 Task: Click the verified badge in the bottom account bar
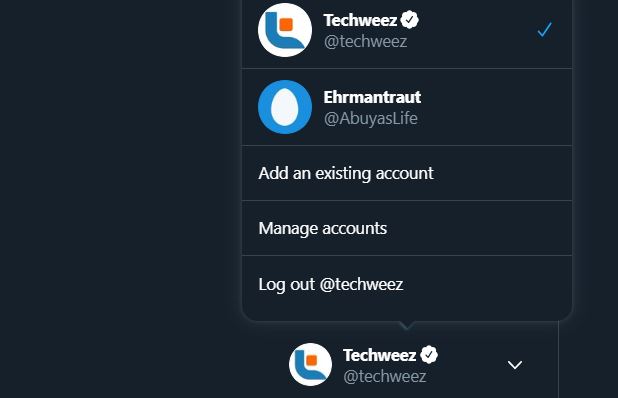point(429,355)
